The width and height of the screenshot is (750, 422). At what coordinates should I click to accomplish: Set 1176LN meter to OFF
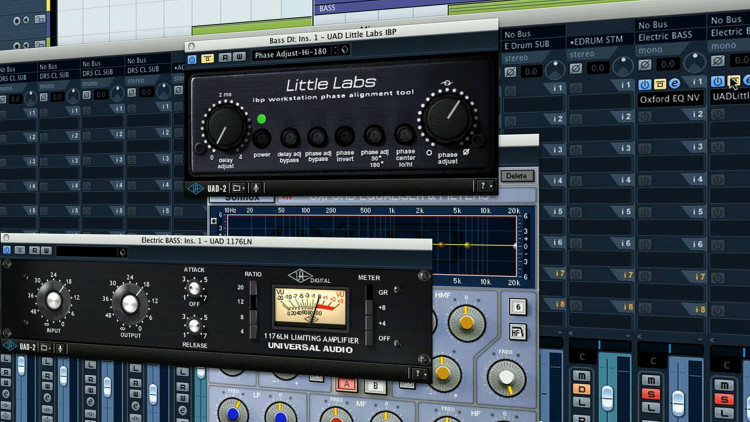pos(369,338)
